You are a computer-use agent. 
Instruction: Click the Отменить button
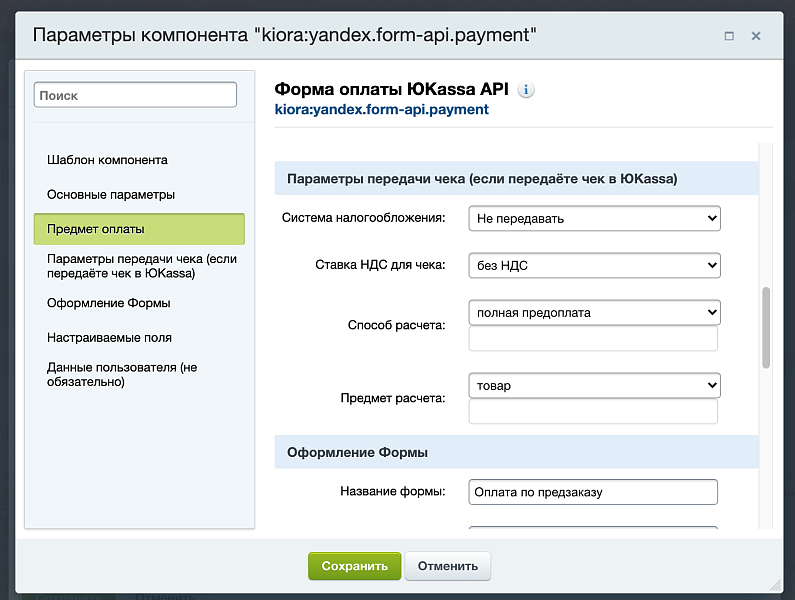point(447,566)
